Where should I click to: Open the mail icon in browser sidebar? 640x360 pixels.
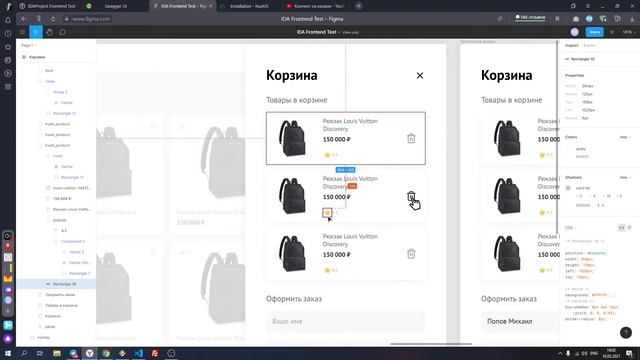pyautogui.click(x=8, y=279)
